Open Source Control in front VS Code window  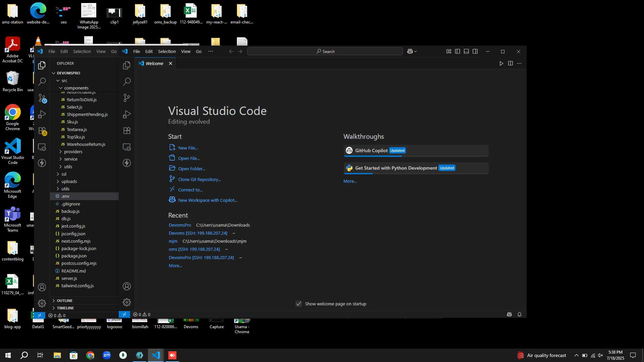[126, 98]
